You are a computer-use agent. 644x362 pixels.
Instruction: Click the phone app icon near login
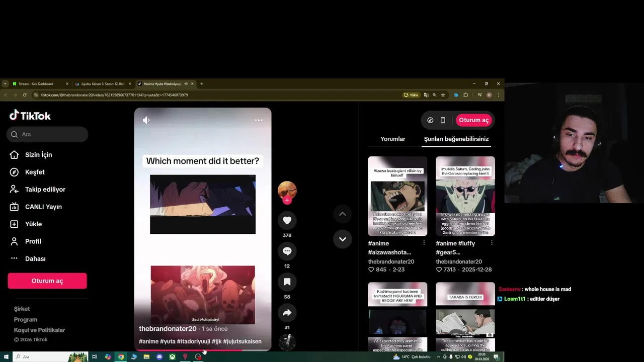[443, 120]
